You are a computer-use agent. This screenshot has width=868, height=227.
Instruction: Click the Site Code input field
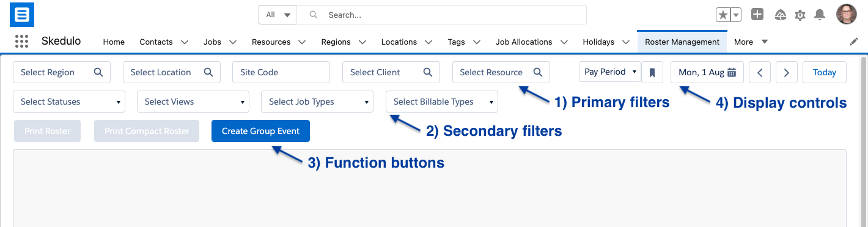coord(281,72)
